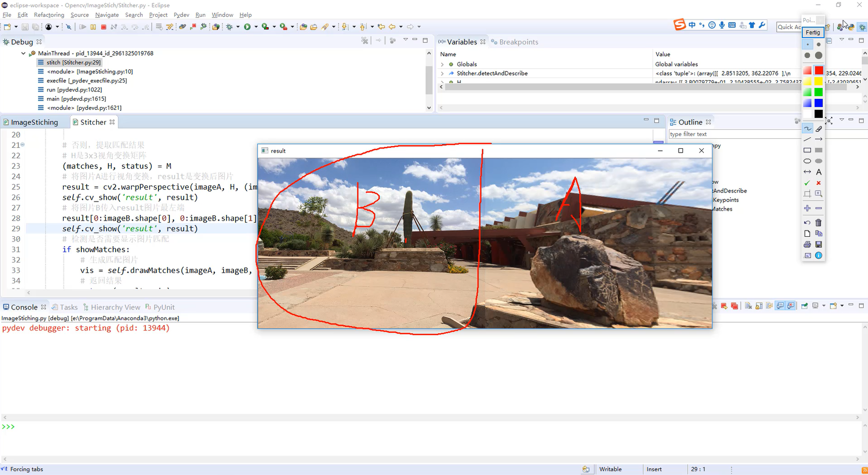The width and height of the screenshot is (868, 475).
Task: Collapse the MainThread tree node
Action: [x=23, y=54]
